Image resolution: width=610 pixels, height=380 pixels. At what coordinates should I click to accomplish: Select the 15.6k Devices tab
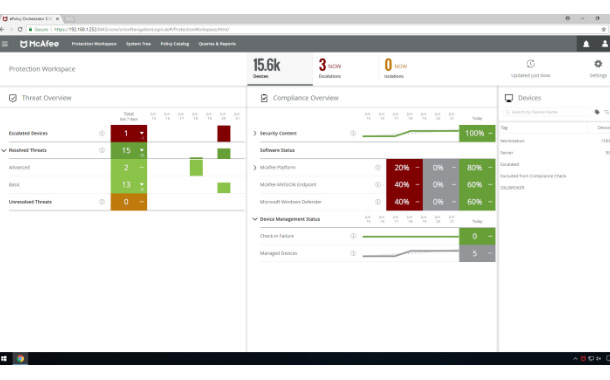(280, 68)
